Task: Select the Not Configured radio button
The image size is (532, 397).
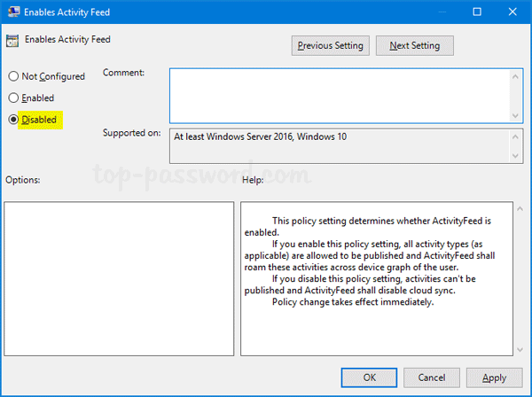Action: tap(13, 77)
